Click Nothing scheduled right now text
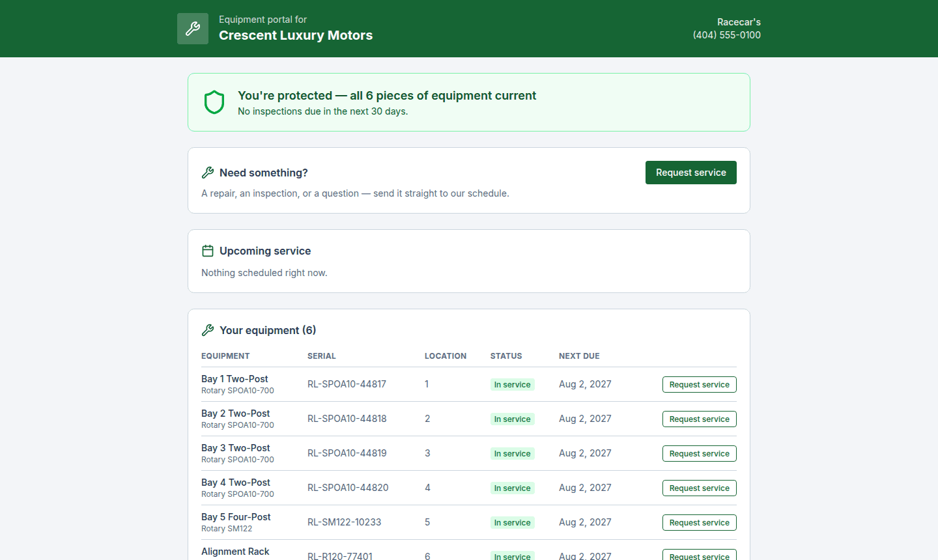This screenshot has width=938, height=560. coord(264,273)
